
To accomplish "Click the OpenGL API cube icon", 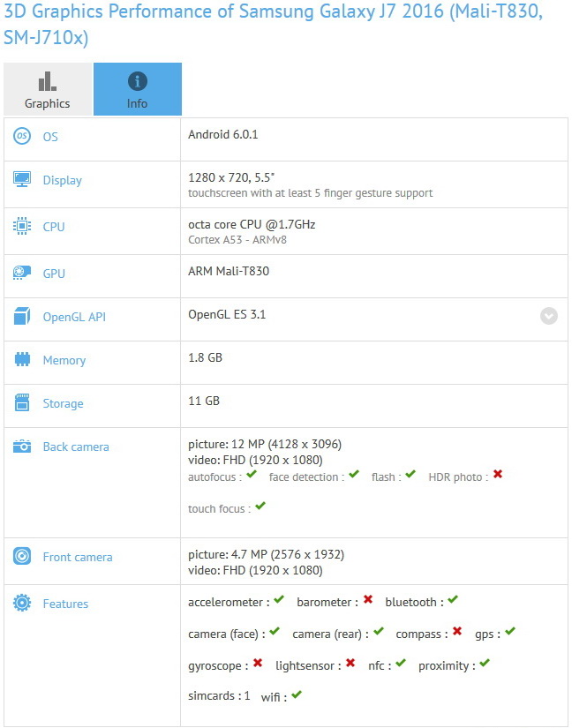I will pos(22,316).
